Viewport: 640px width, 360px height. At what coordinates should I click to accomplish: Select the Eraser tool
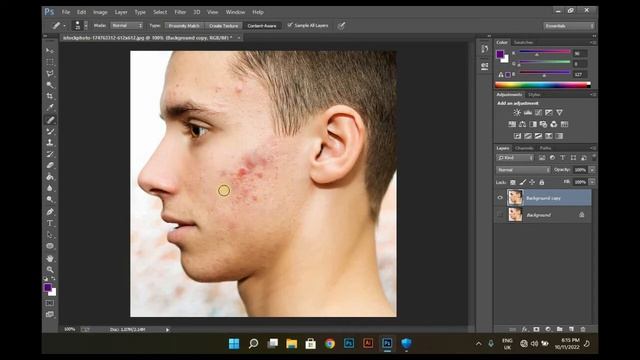(x=50, y=166)
